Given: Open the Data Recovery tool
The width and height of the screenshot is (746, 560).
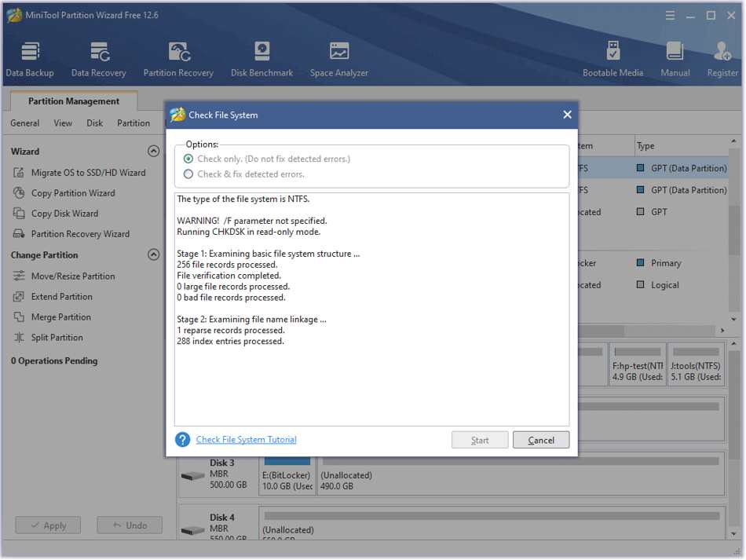Looking at the screenshot, I should [x=98, y=60].
